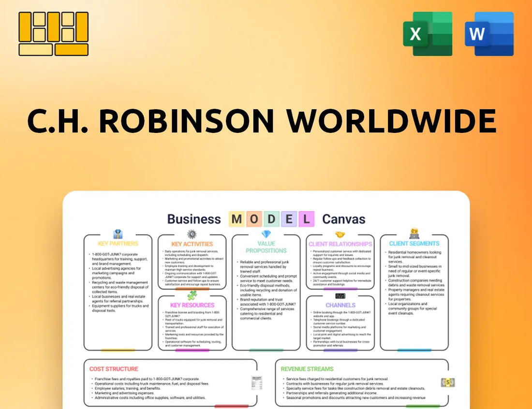The width and height of the screenshot is (532, 409).
Task: Click bullet 'Partnerships and referrals generating additional income'
Action: click(331, 393)
